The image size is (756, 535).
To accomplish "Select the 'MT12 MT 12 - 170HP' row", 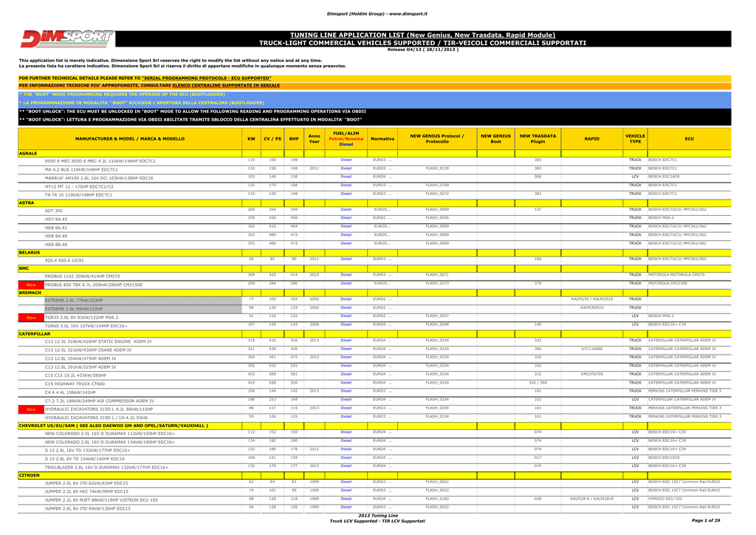I will pos(374,186).
